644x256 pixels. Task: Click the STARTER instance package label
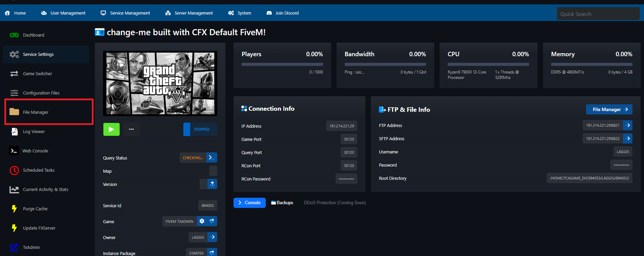197,253
